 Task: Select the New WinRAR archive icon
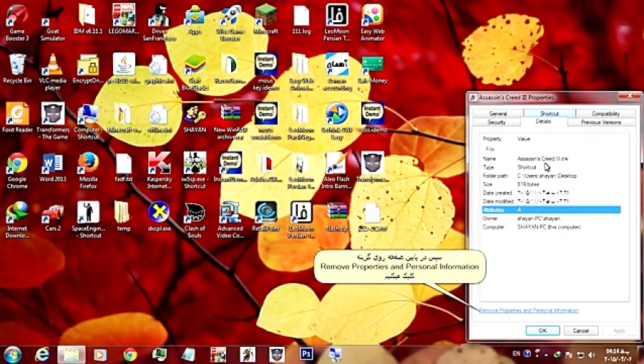(230, 121)
